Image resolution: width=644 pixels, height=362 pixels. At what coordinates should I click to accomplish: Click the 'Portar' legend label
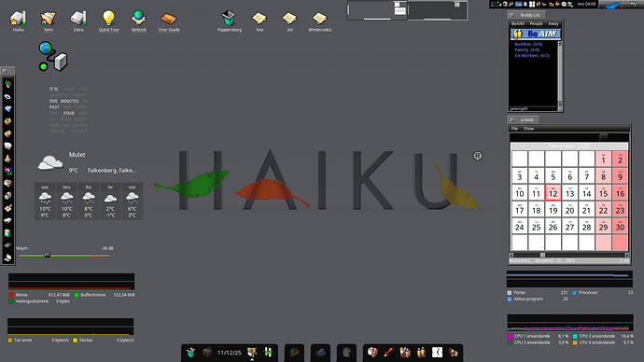tap(520, 292)
